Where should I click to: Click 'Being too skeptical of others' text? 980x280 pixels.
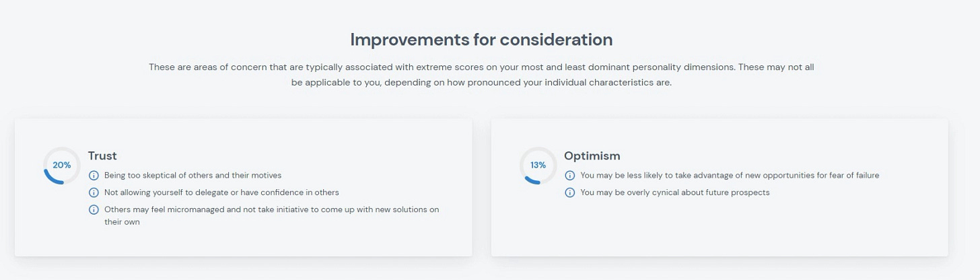[193, 175]
